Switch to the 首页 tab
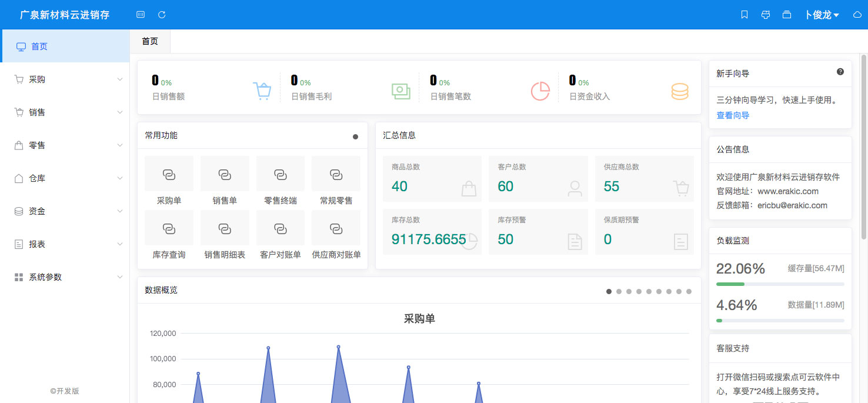 (150, 41)
